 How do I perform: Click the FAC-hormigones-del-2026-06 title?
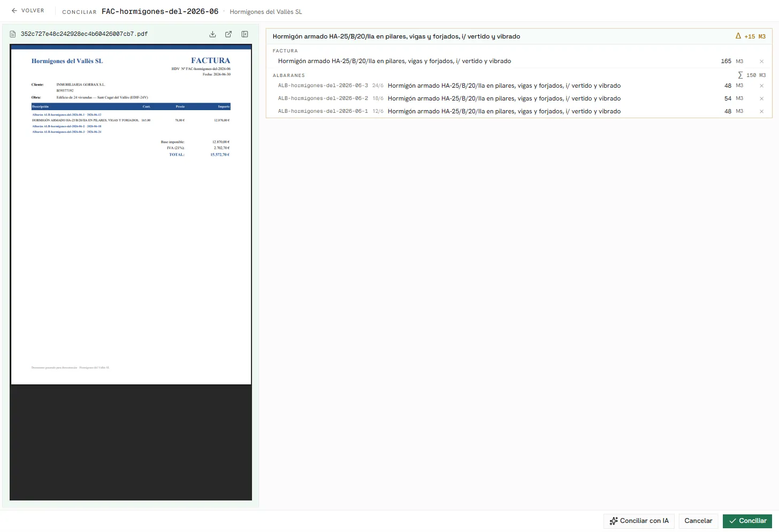[x=160, y=11]
